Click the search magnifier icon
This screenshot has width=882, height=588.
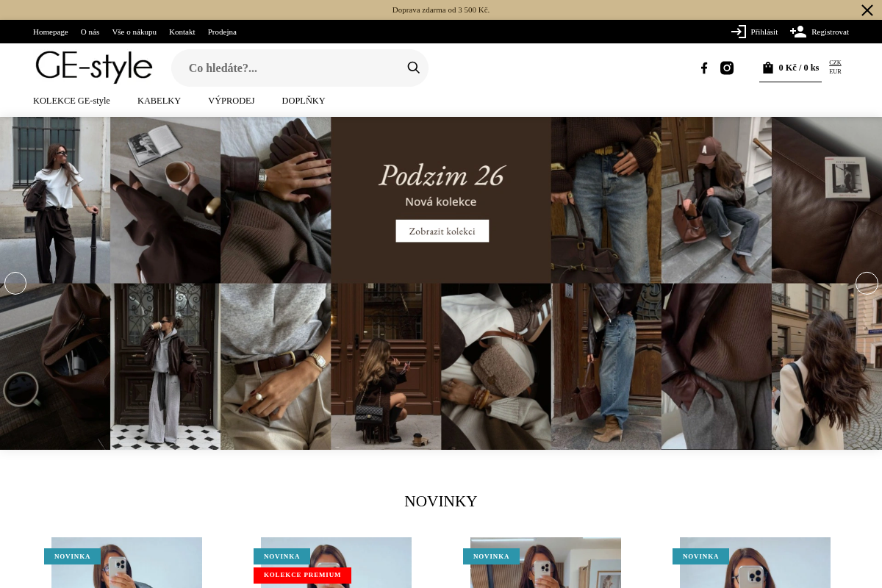click(x=414, y=68)
